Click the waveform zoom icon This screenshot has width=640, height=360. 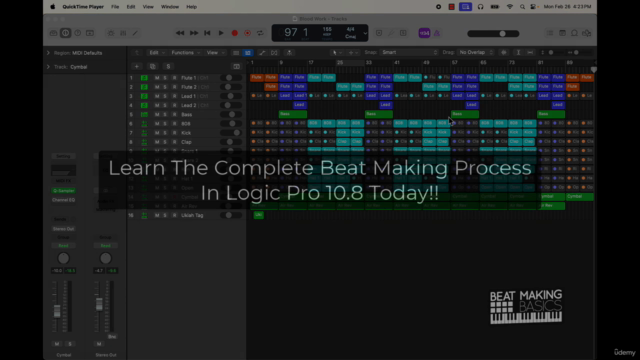(504, 52)
